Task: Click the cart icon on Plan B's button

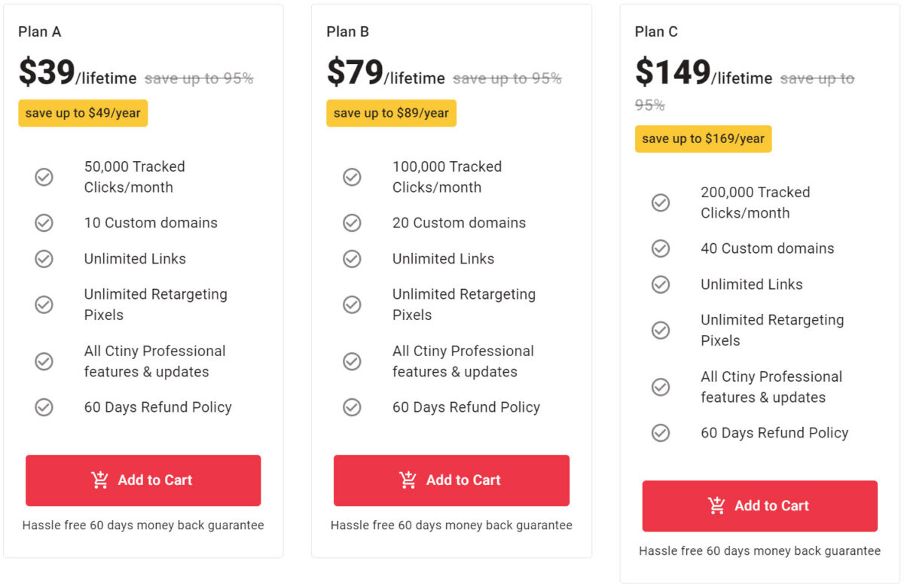Action: pos(408,480)
